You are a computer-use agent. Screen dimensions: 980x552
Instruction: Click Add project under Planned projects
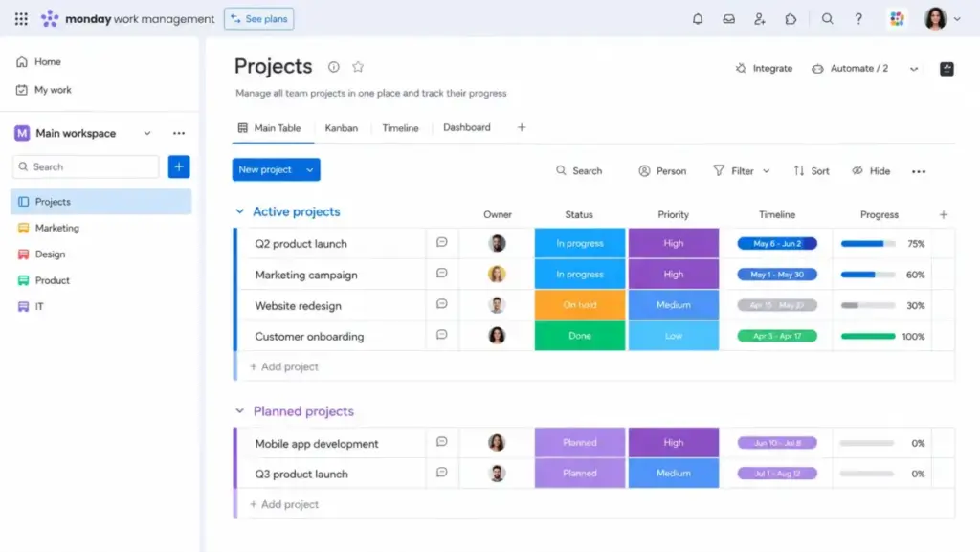tap(284, 504)
